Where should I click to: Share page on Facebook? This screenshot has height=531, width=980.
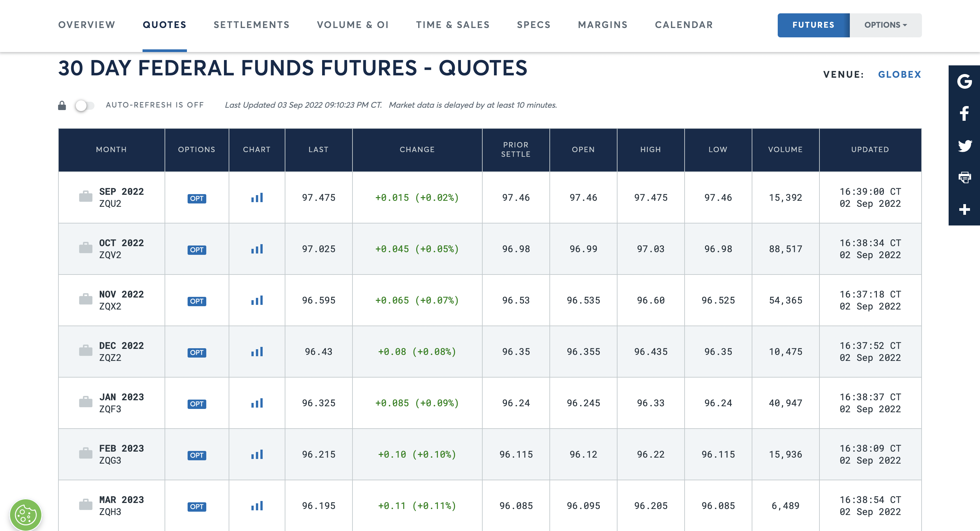click(x=964, y=113)
